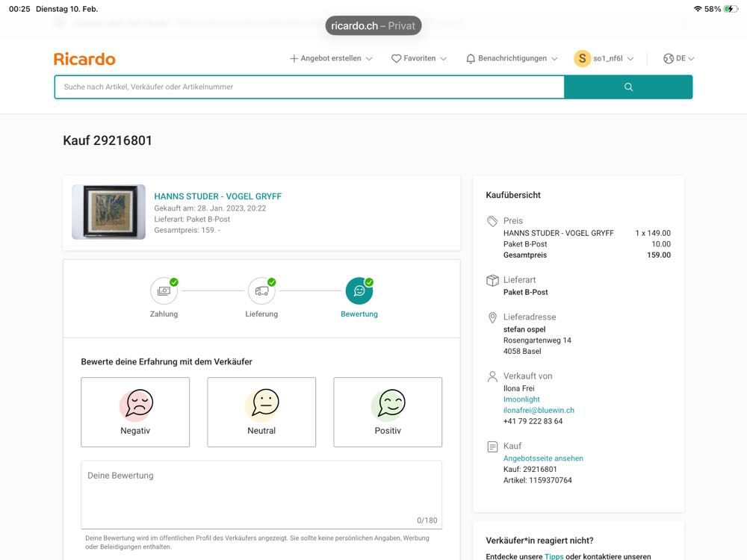
Task: Click the Benachrichtigungen bell icon
Action: (471, 58)
